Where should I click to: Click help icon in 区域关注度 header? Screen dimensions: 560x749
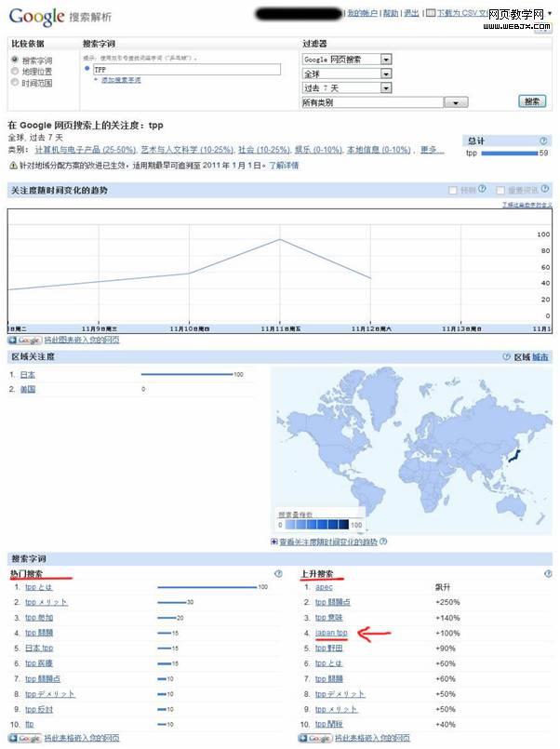pos(505,356)
